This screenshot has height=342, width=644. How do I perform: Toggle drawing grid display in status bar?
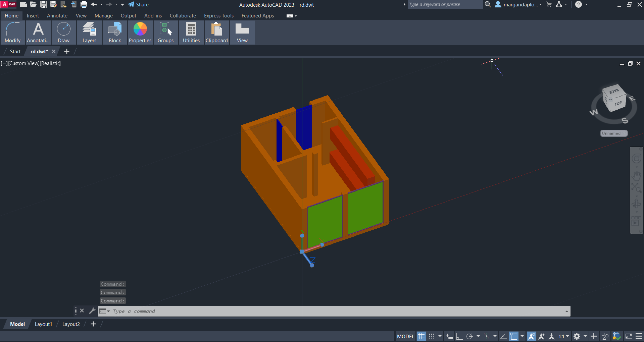(x=421, y=336)
